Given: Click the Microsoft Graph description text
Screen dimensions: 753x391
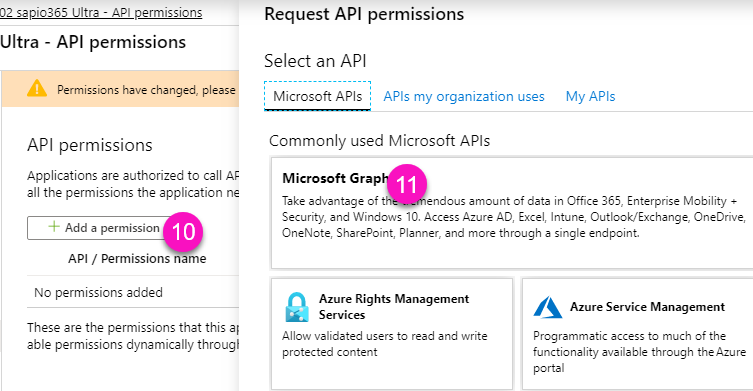Looking at the screenshot, I should click(513, 217).
